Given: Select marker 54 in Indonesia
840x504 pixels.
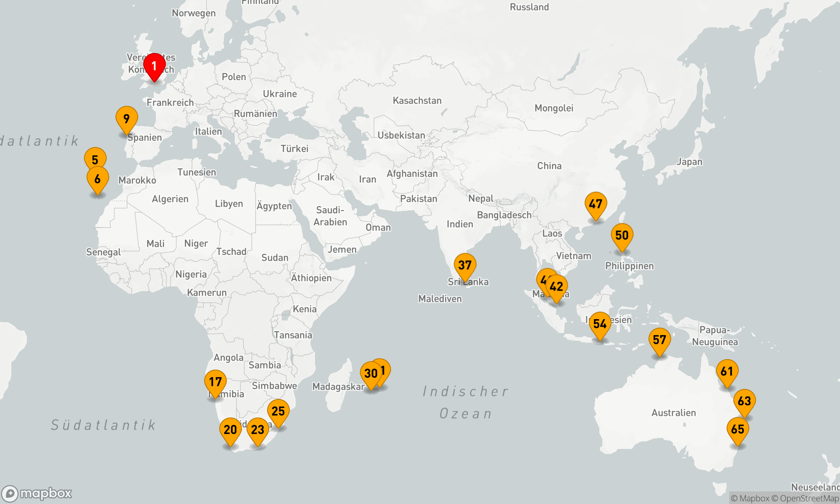Looking at the screenshot, I should tap(600, 324).
